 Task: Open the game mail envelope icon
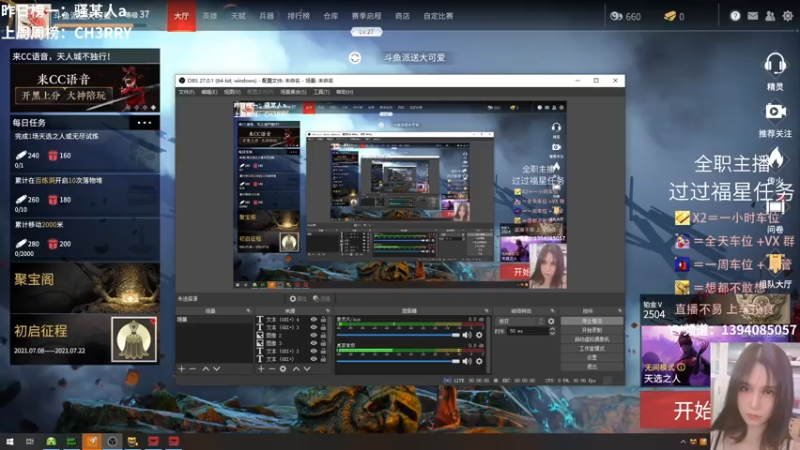pyautogui.click(x=753, y=16)
